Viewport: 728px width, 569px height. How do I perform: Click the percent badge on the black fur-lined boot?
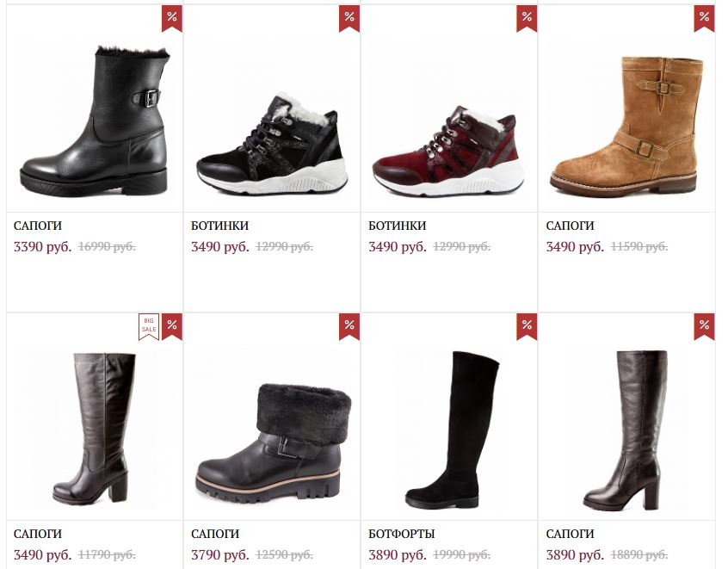click(172, 19)
